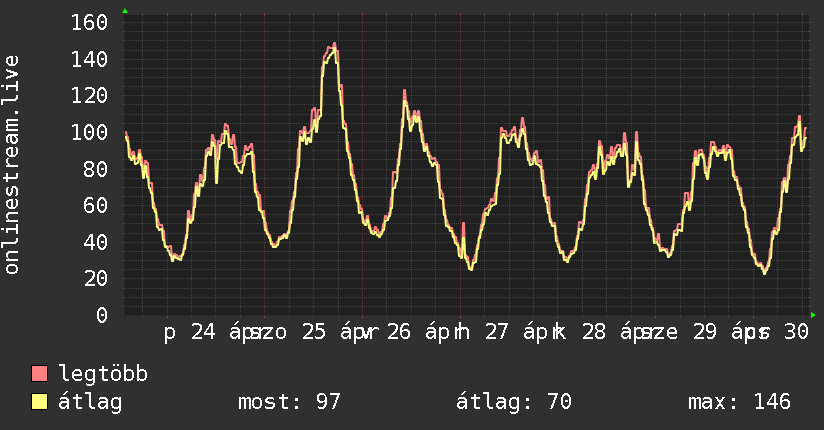This screenshot has height=430, width=824.
Task: Click the x-axis date label '30'
Action: (796, 332)
